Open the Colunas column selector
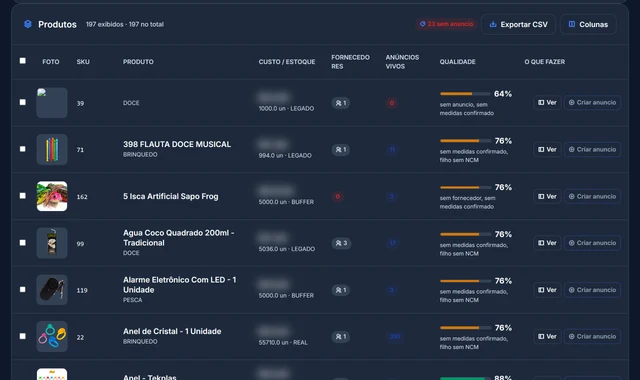This screenshot has width=640, height=380. [588, 24]
